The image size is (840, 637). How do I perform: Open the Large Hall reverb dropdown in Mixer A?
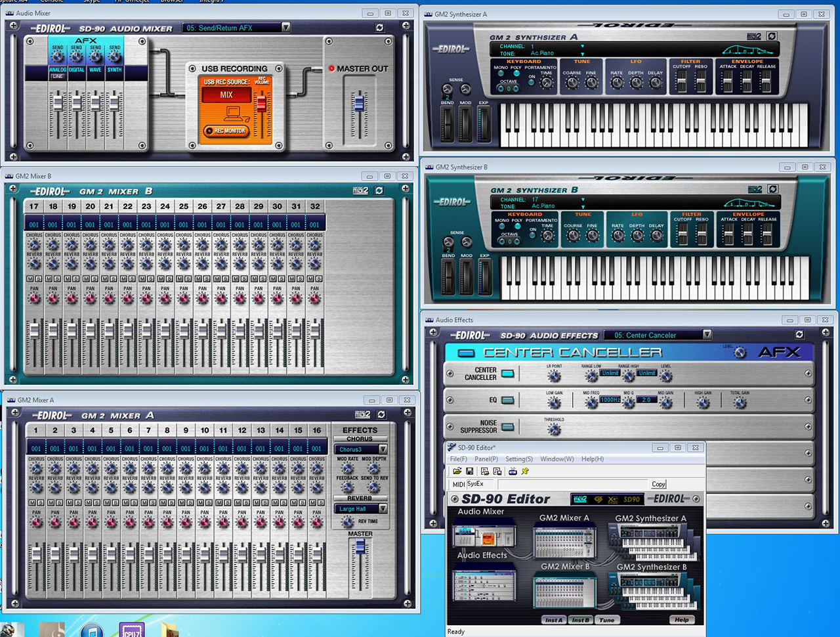point(383,509)
